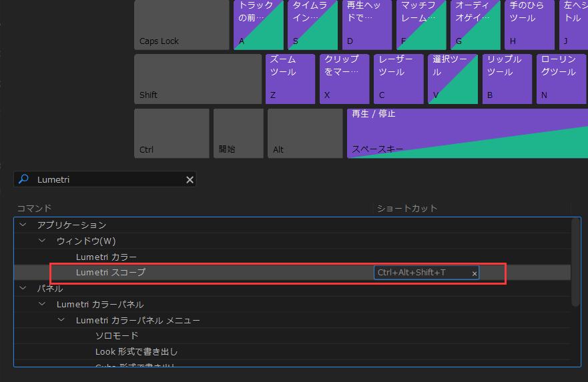This screenshot has width=588, height=382.
Task: Click the C key for レーザーツール
Action: [x=398, y=79]
